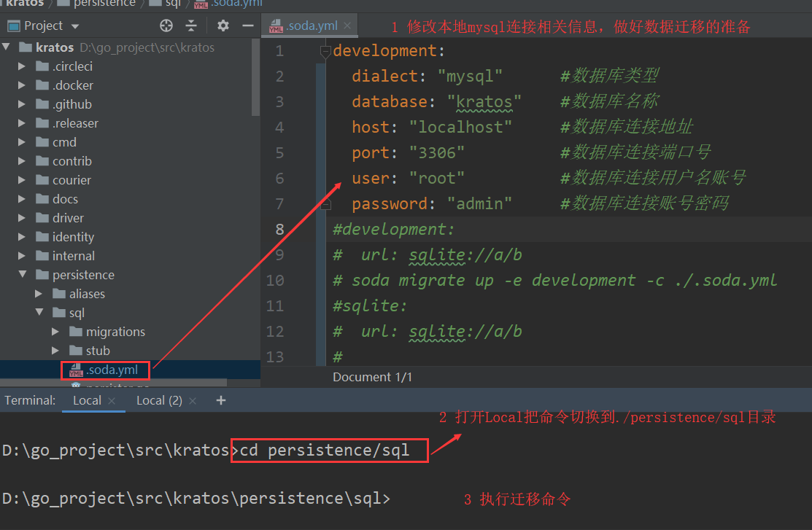Viewport: 812px width, 530px height.
Task: Switch to Local (2) terminal tab
Action: pos(159,400)
